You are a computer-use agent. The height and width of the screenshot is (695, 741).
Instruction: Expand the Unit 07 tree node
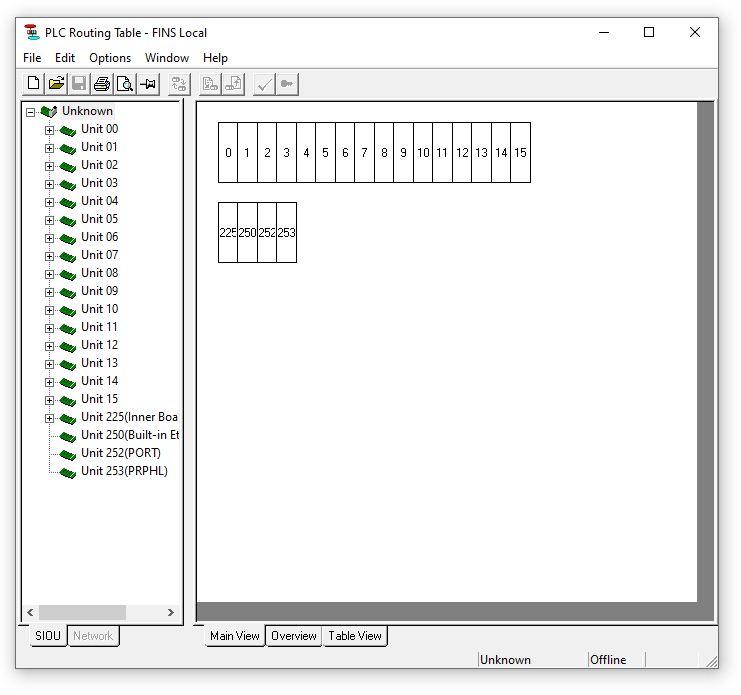click(x=49, y=256)
